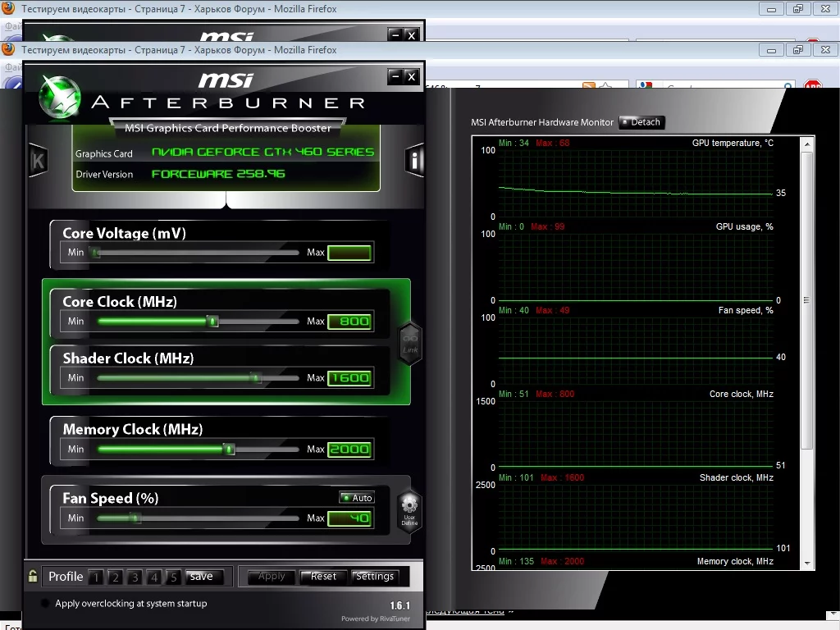Select profile slot 1
This screenshot has height=630, width=840.
[x=96, y=577]
